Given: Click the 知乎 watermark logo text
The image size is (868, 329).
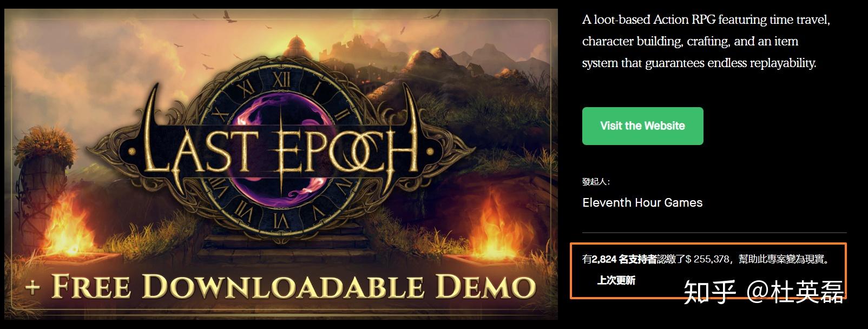Looking at the screenshot, I should point(710,292).
